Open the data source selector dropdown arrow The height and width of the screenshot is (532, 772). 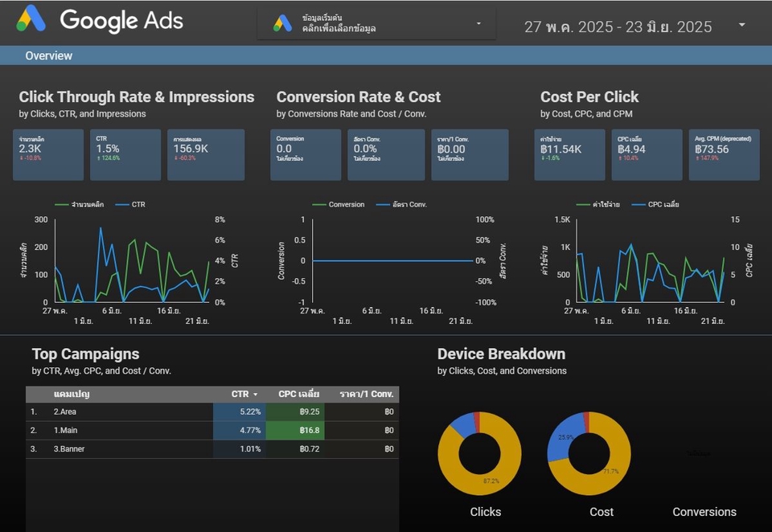pyautogui.click(x=478, y=23)
